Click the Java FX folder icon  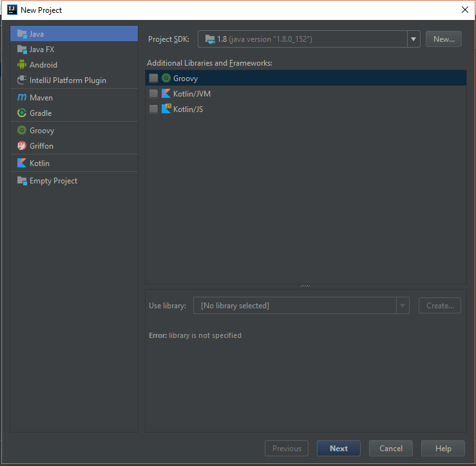tap(22, 49)
